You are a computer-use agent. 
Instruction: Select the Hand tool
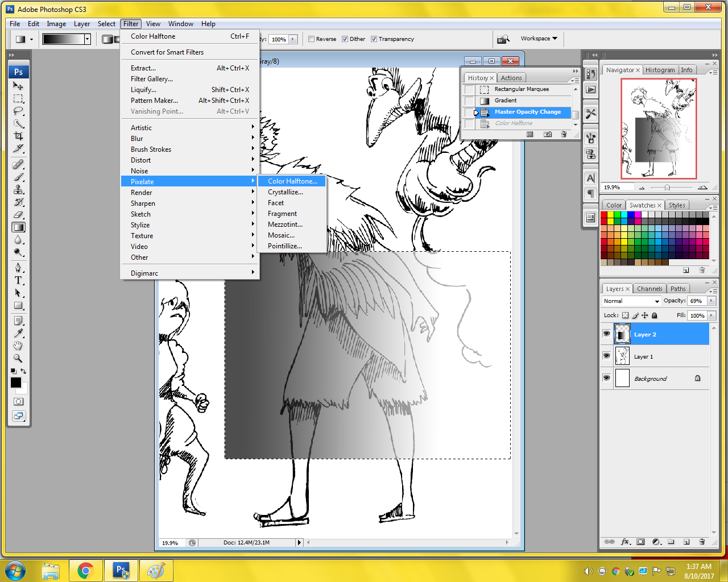[18, 346]
